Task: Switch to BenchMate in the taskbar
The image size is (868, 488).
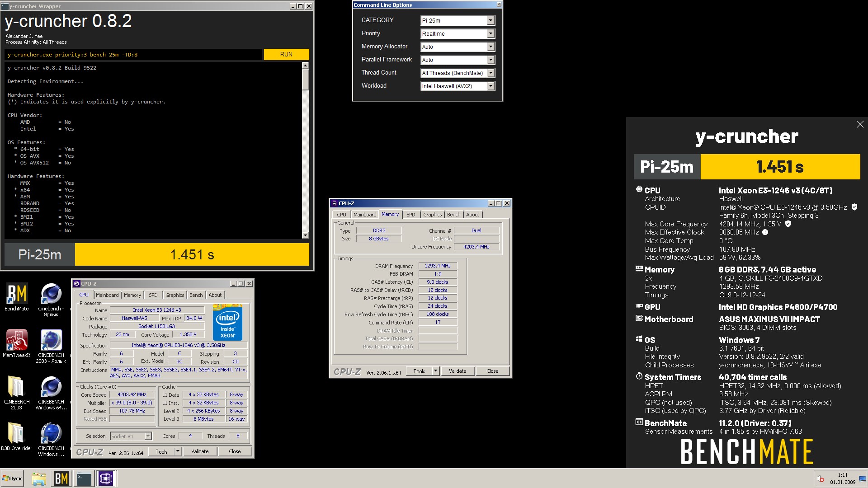Action: 61,479
